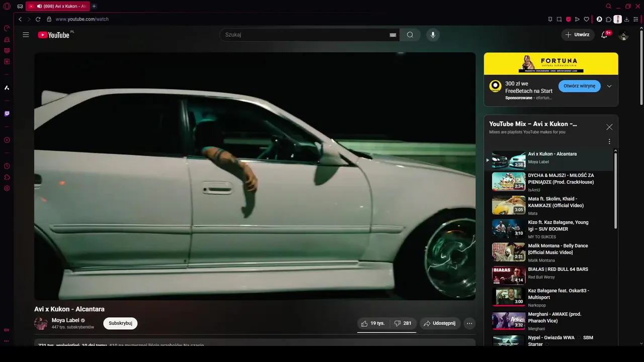Expand the Fortuna ad options chevron
This screenshot has width=644, height=362.
tap(609, 86)
